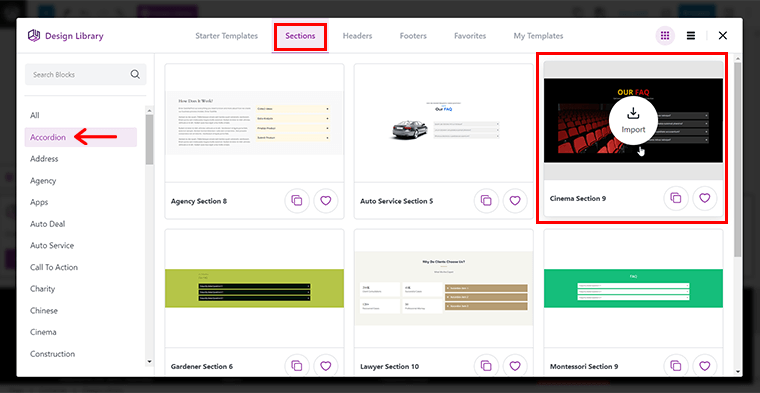Favorite the Auto Service Section 5 block
Screen dimensions: 760x393
[515, 201]
